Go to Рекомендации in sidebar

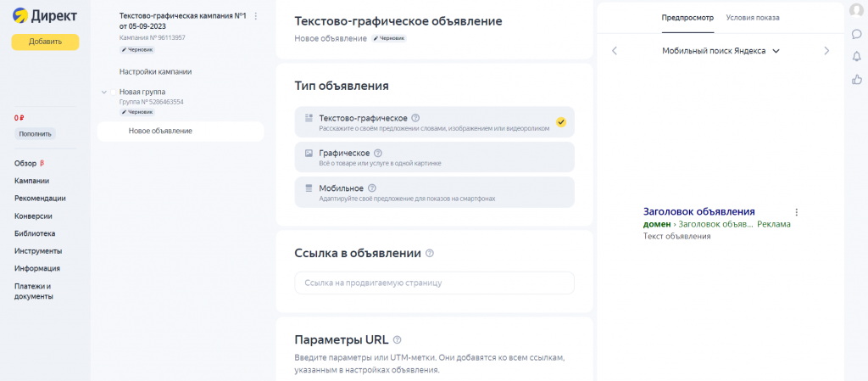(40, 199)
